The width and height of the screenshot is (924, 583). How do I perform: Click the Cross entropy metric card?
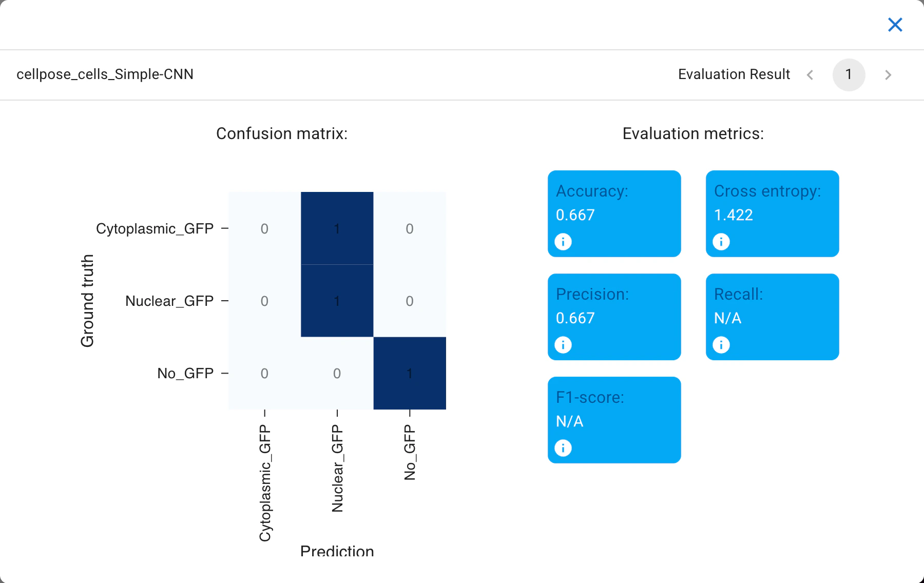(x=773, y=213)
